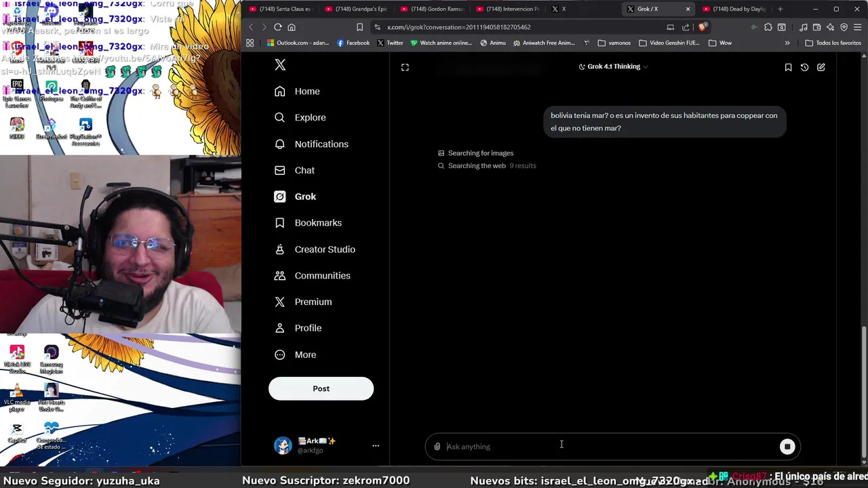Open the Brave VPN shield icon

pyautogui.click(x=844, y=27)
